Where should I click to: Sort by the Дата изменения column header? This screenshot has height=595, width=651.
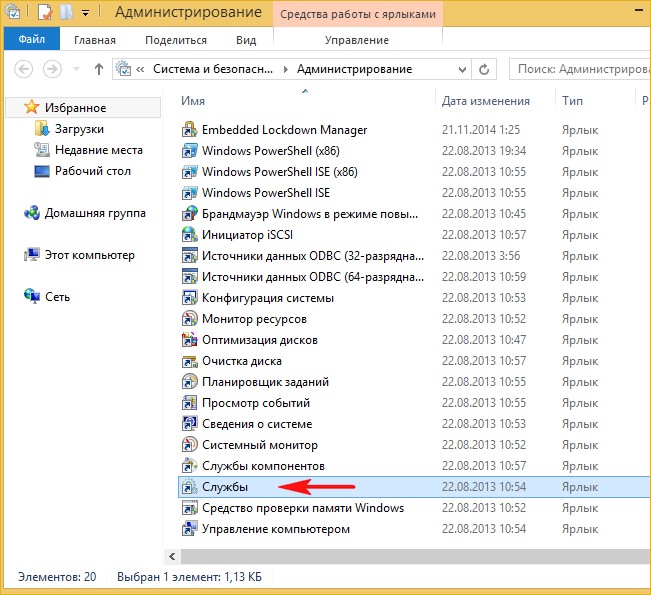tap(486, 101)
